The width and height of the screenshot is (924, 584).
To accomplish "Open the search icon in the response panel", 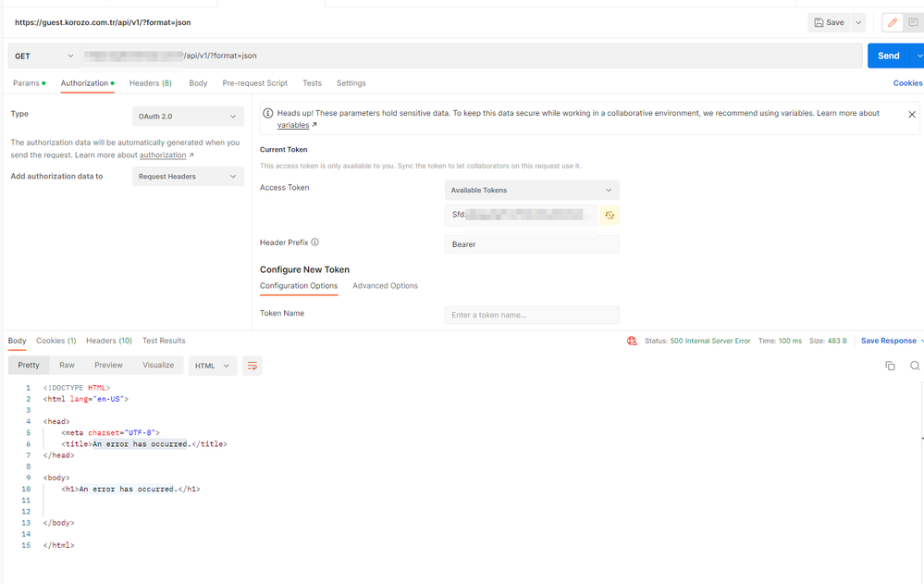I will (915, 366).
